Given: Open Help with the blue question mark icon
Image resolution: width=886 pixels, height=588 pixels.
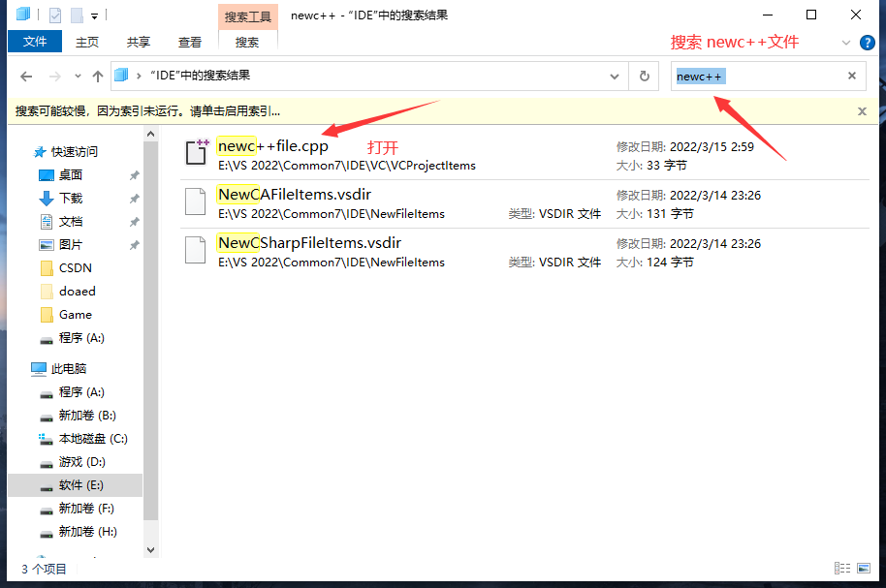Looking at the screenshot, I should tap(868, 43).
